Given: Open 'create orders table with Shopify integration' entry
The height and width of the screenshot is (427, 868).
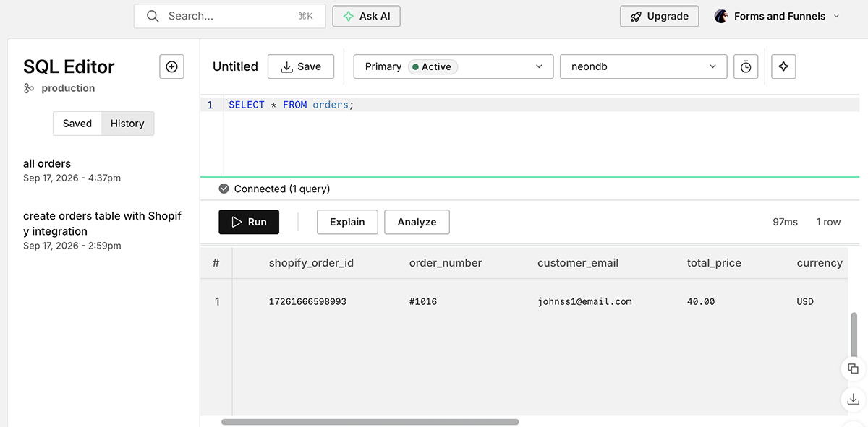Looking at the screenshot, I should click(103, 230).
